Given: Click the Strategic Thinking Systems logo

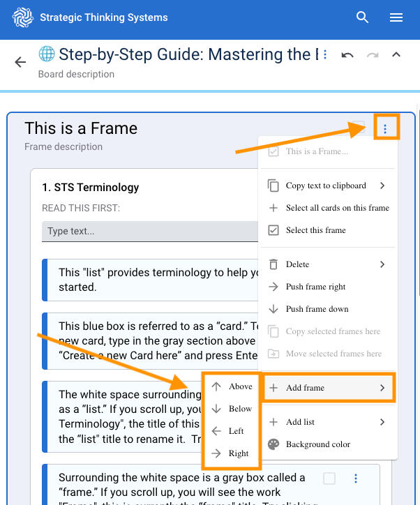Looking at the screenshot, I should coord(23,17).
